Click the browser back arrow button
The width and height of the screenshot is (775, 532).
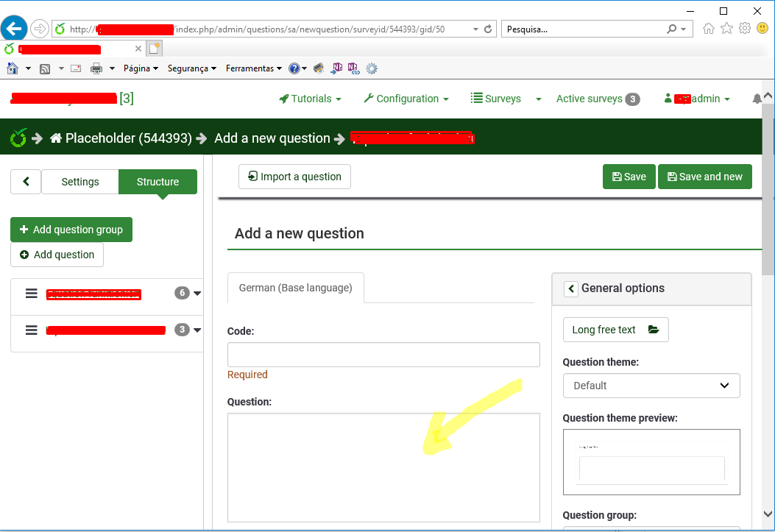14,29
